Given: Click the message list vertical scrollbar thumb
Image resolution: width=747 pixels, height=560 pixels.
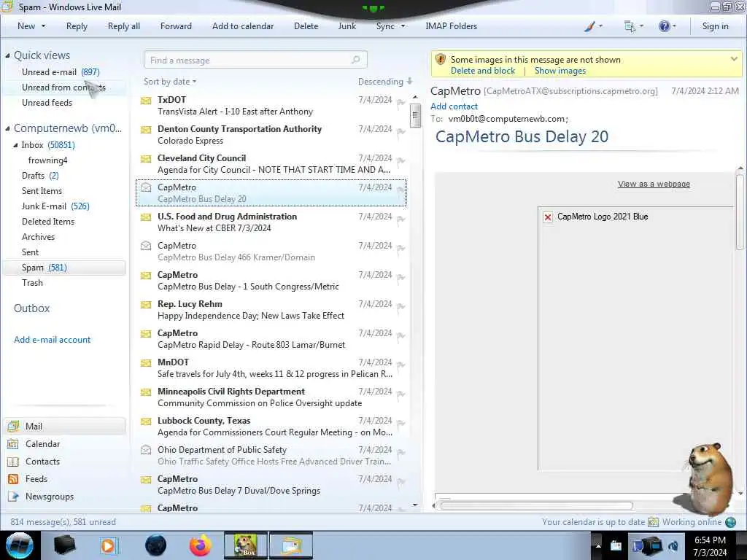Looking at the screenshot, I should pyautogui.click(x=415, y=114).
